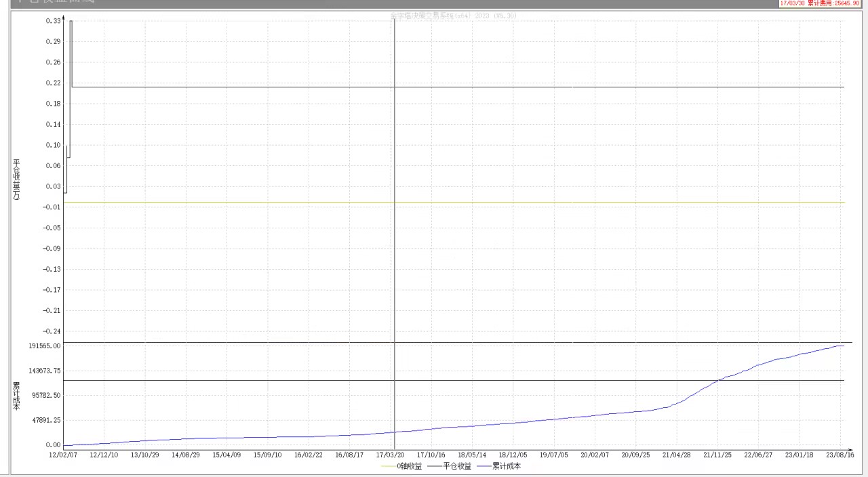Select the 17/03/20 date on the axis
Image resolution: width=868 pixels, height=477 pixels.
tap(390, 455)
